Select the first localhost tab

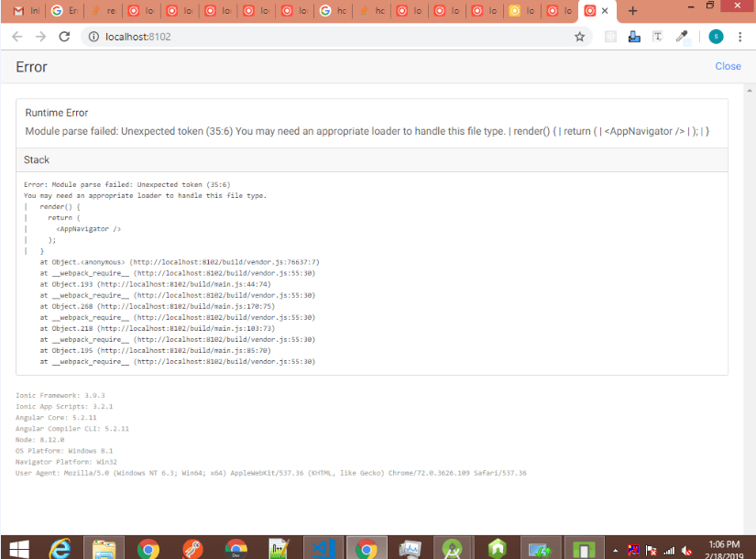[142, 10]
